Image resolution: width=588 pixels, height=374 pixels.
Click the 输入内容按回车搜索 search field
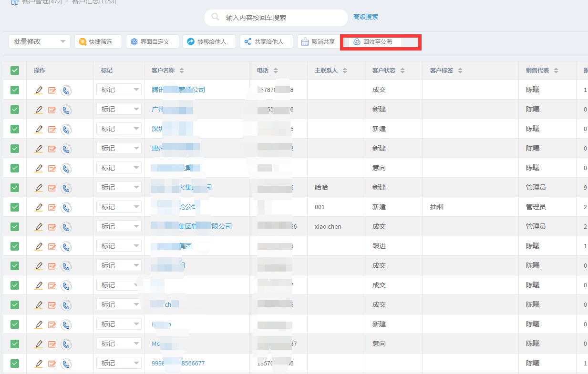(x=281, y=18)
